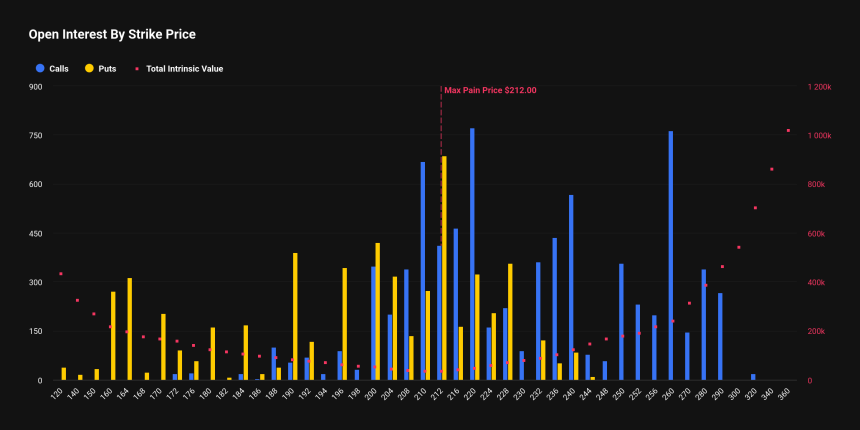Image resolution: width=860 pixels, height=430 pixels.
Task: Select the blue calls bar at strike 220
Action: tap(472, 254)
